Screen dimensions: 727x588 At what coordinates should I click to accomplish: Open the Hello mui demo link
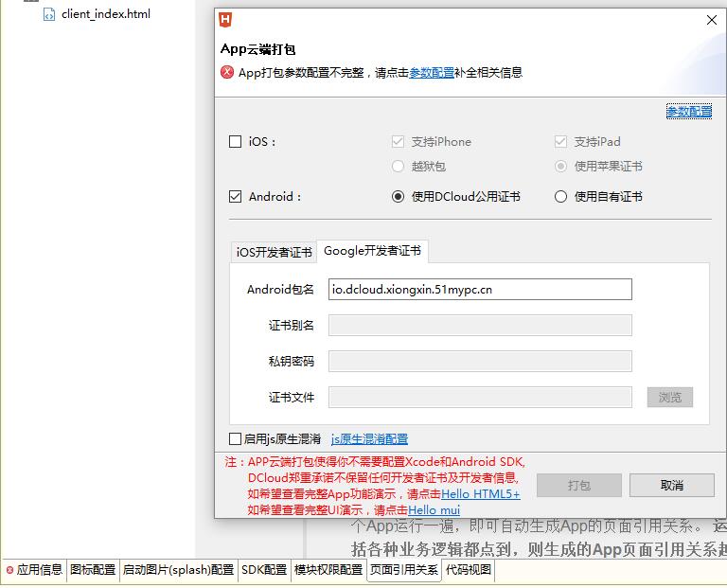pyautogui.click(x=434, y=510)
